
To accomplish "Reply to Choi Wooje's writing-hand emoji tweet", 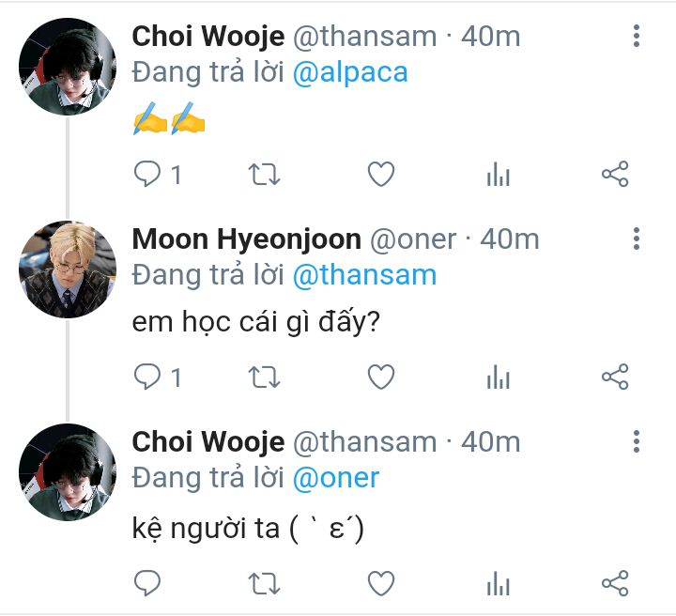I will [x=148, y=174].
